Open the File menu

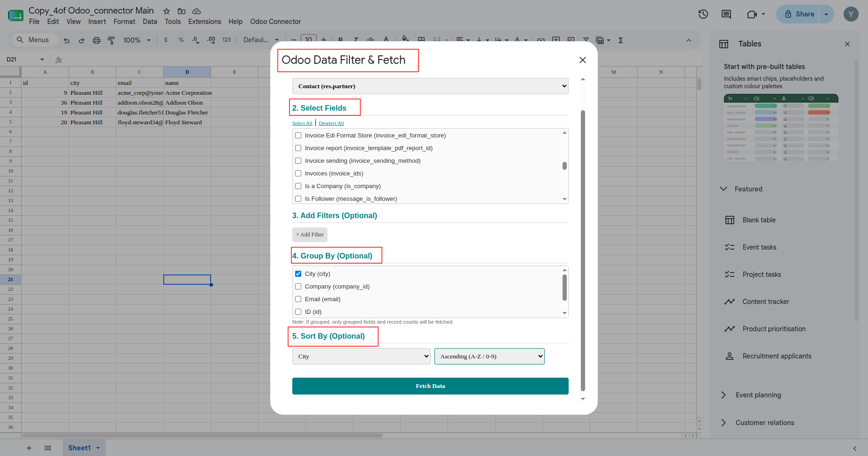(34, 22)
